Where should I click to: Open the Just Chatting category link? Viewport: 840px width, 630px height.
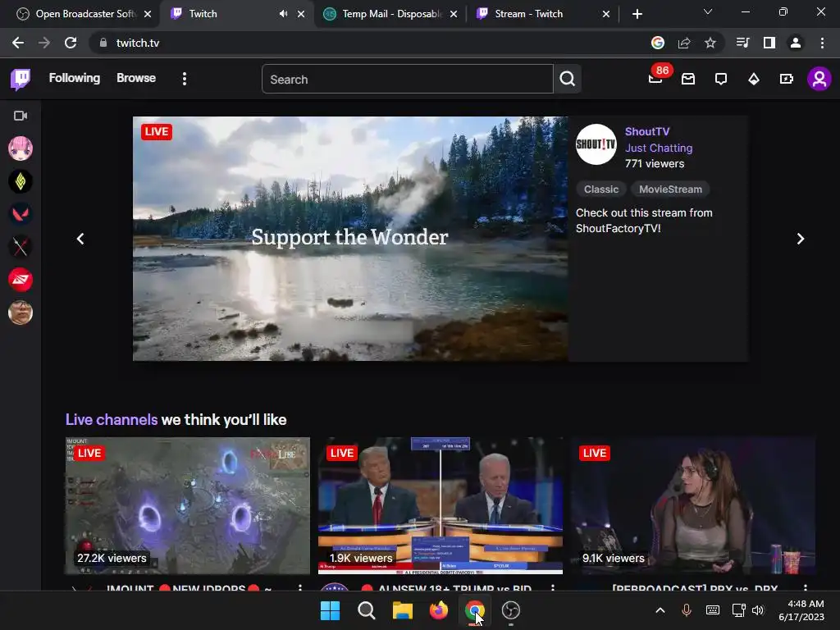pyautogui.click(x=659, y=148)
